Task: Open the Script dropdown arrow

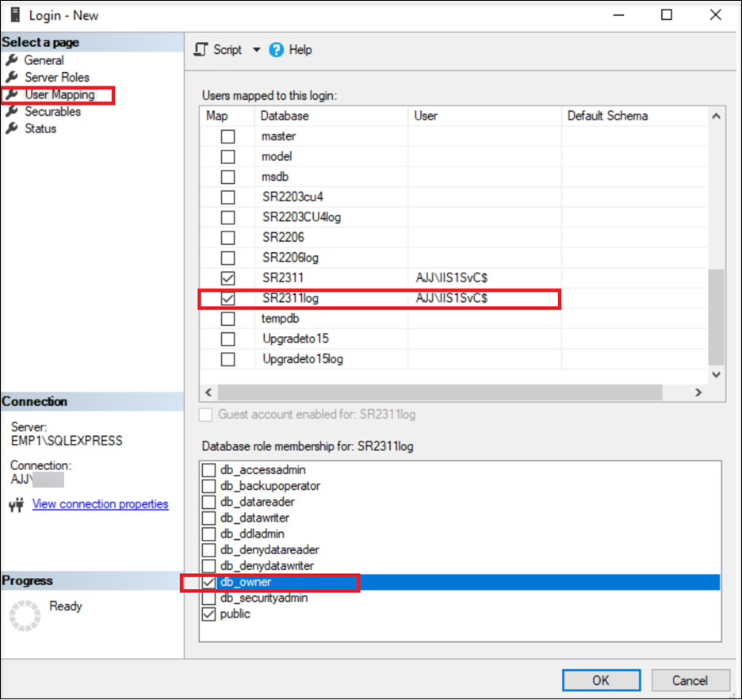Action: coord(257,49)
